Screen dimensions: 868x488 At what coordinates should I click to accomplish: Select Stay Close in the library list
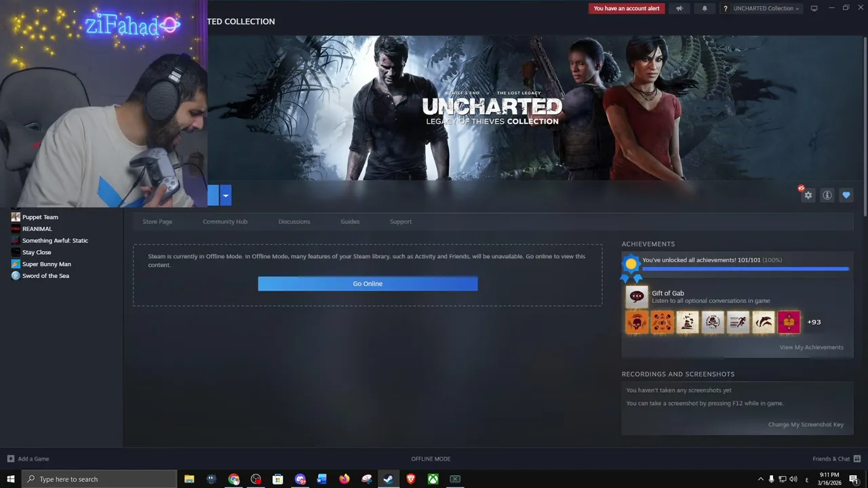point(37,252)
